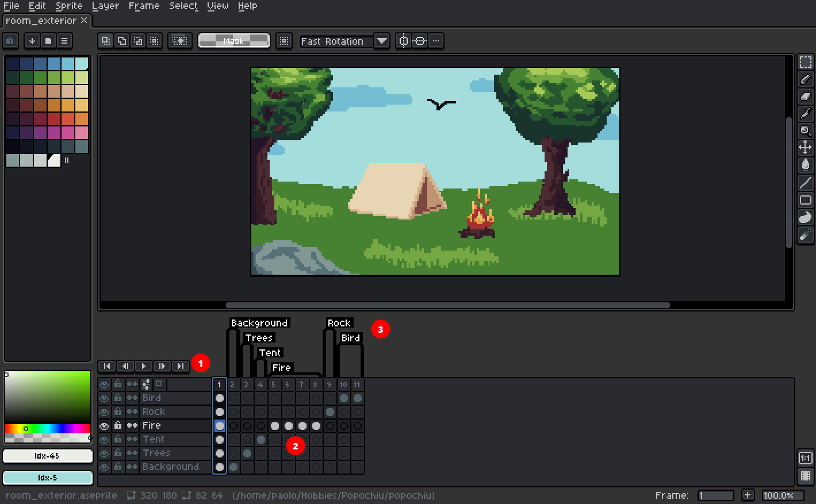This screenshot has width=816, height=504.
Task: Select the Blur spray tool
Action: pyautogui.click(x=805, y=234)
